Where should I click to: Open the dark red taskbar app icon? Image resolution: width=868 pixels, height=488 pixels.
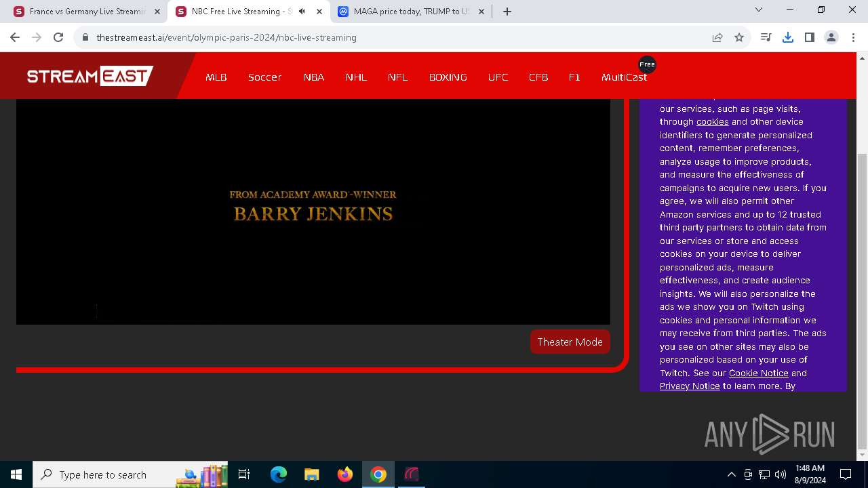tap(412, 474)
